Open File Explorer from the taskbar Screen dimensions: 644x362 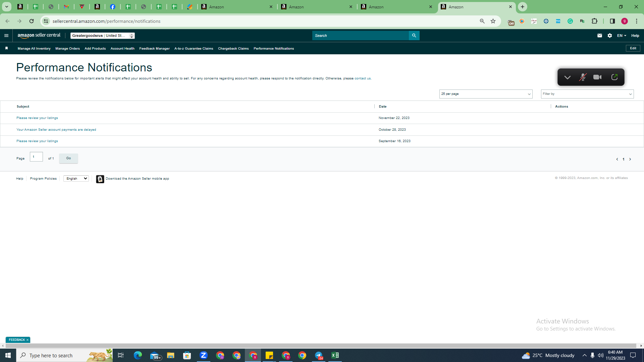(171, 355)
